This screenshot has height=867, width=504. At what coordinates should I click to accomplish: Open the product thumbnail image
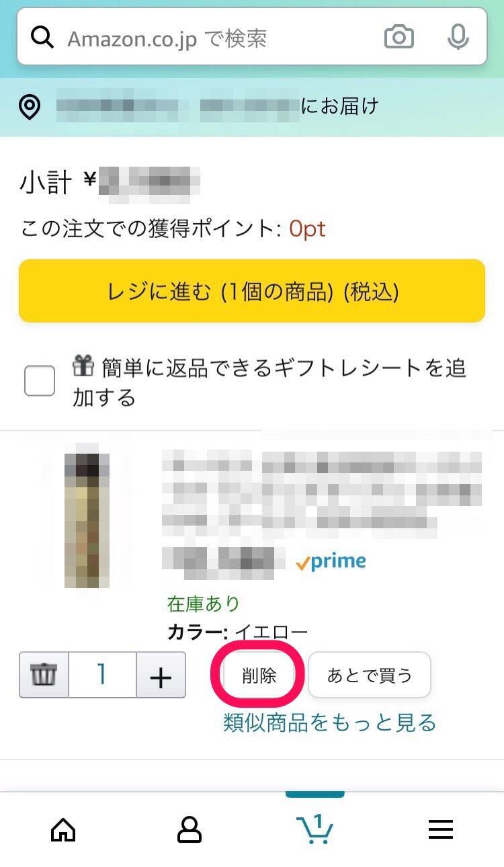click(x=87, y=515)
